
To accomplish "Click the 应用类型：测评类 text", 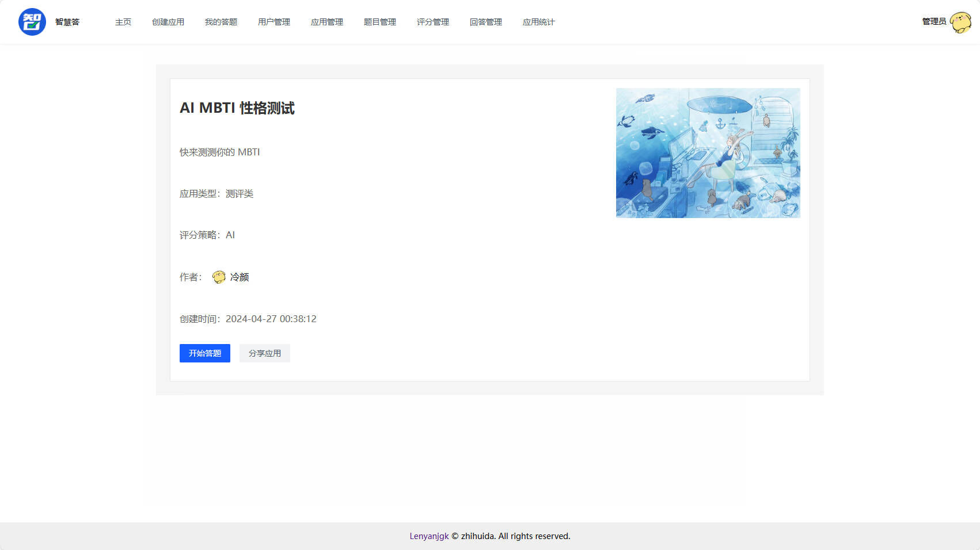I will pyautogui.click(x=216, y=194).
